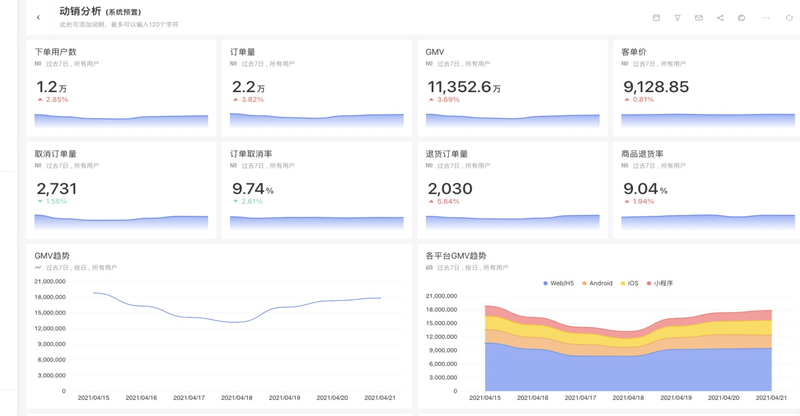Open the email subscription envelope icon
Image resolution: width=800 pixels, height=416 pixels.
click(x=698, y=18)
